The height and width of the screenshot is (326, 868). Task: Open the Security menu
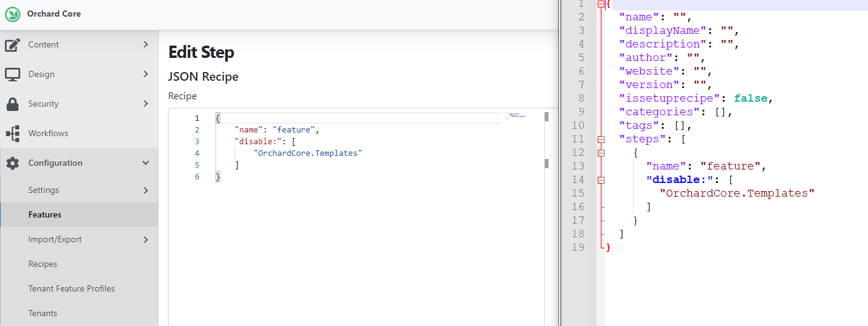(79, 104)
